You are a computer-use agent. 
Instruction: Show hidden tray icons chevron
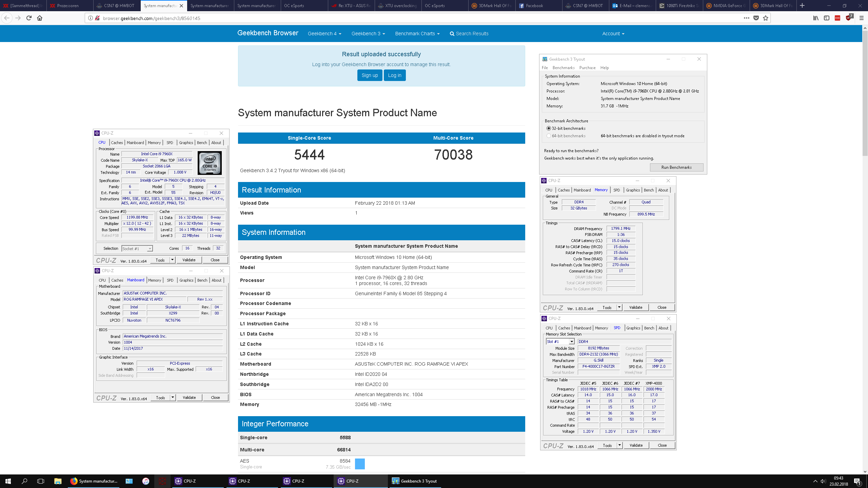pos(815,481)
